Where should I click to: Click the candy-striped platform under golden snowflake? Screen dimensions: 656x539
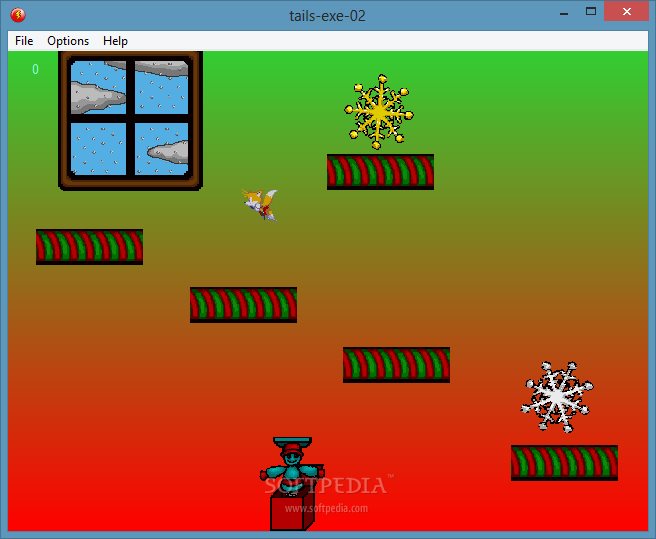pos(380,172)
